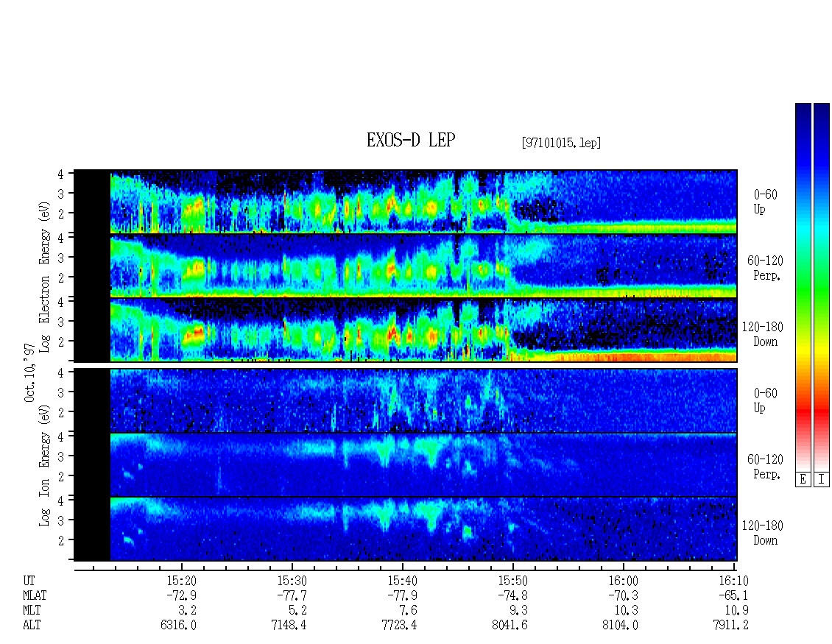The width and height of the screenshot is (832, 644).
Task: Click the MLAT value -70.3
Action: 623,595
